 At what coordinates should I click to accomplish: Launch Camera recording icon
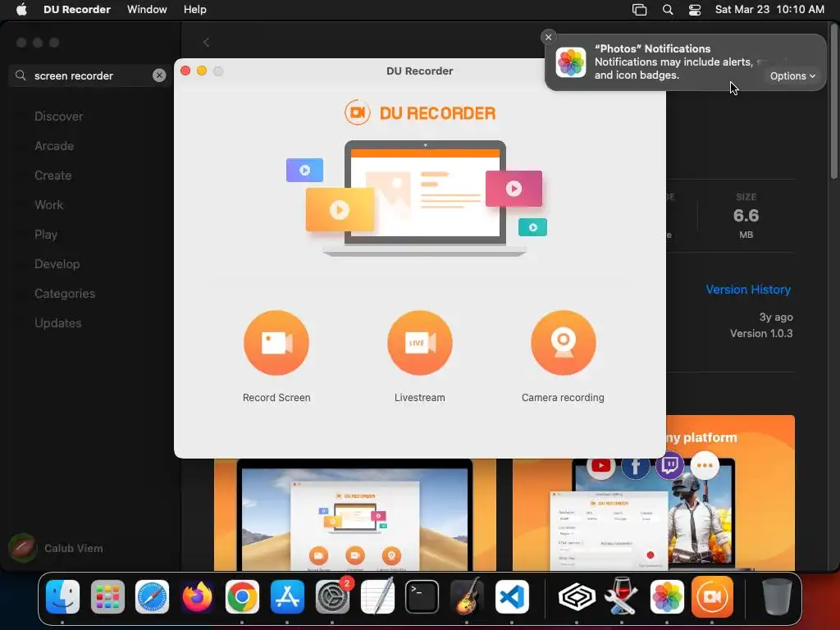pos(563,343)
